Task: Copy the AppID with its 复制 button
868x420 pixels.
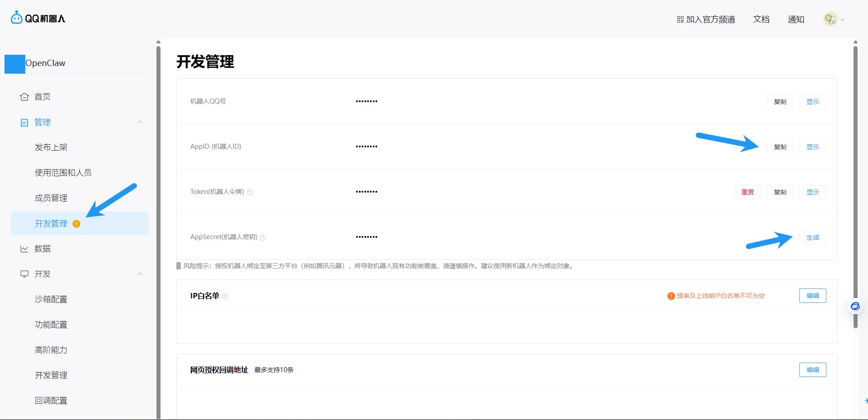Action: (780, 147)
